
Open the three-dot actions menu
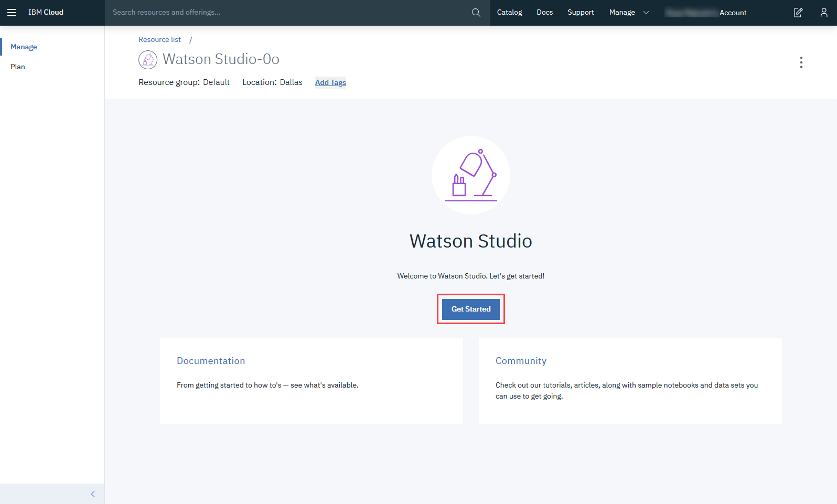[x=801, y=62]
